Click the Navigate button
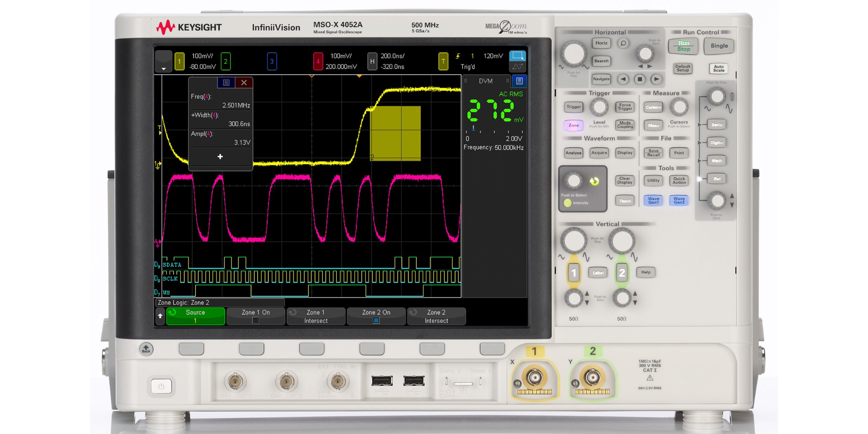Image resolution: width=868 pixels, height=434 pixels. pyautogui.click(x=601, y=79)
